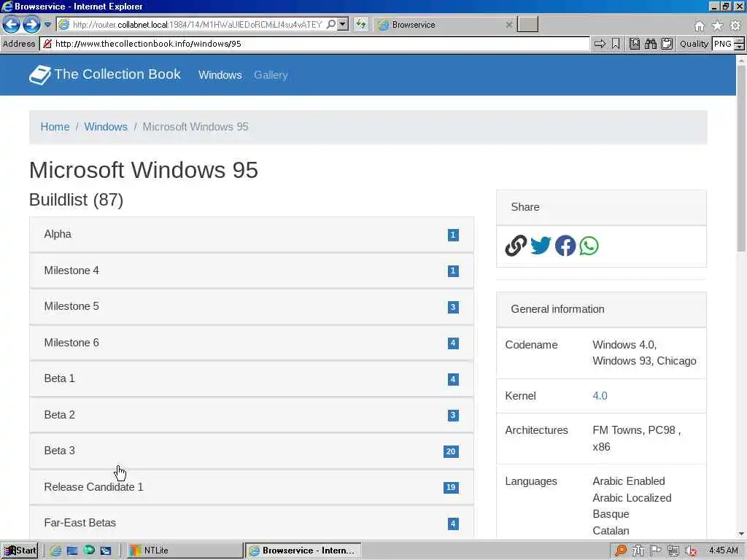Switch to NTLite taskbar button
This screenshot has height=560, width=747.
186,551
